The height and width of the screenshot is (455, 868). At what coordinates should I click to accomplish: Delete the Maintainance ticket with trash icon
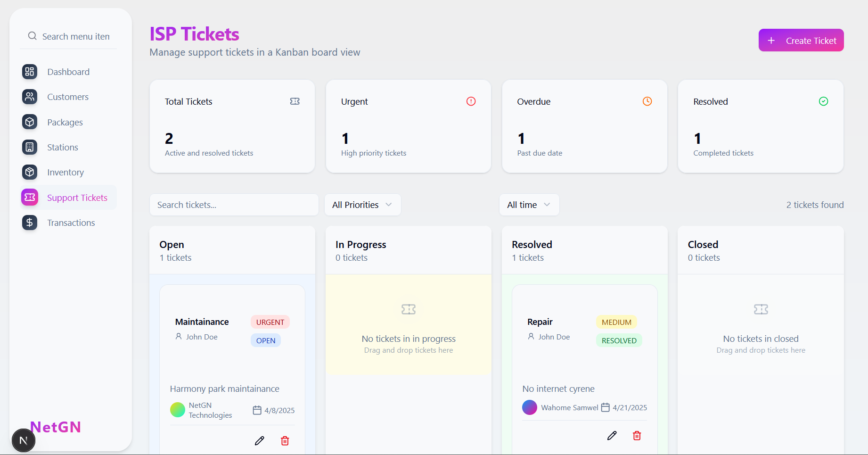tap(285, 441)
